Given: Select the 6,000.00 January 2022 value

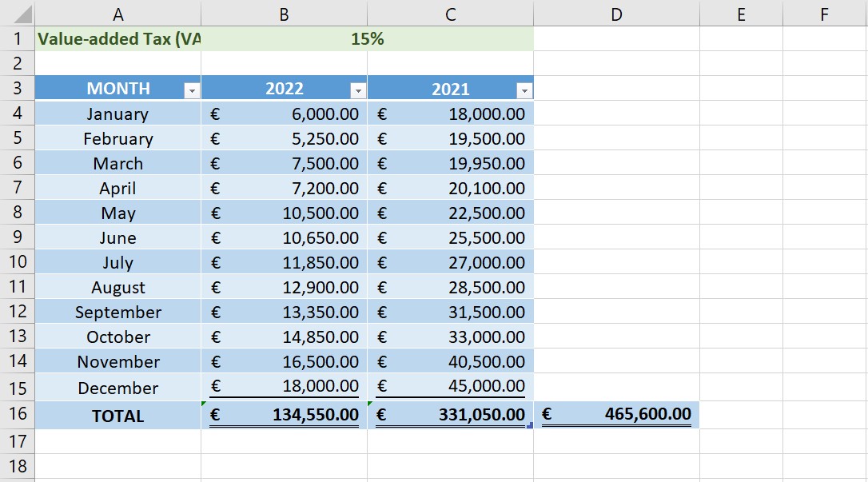Looking at the screenshot, I should click(x=284, y=113).
